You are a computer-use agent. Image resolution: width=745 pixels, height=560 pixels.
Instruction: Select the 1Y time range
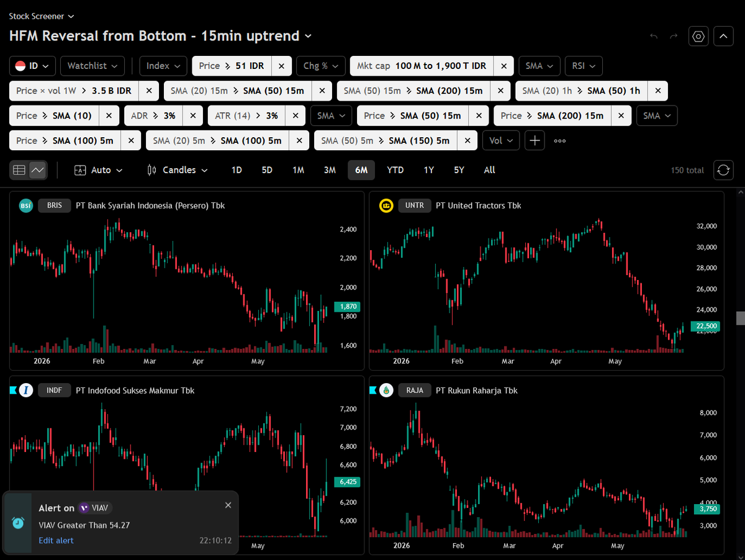pos(428,169)
